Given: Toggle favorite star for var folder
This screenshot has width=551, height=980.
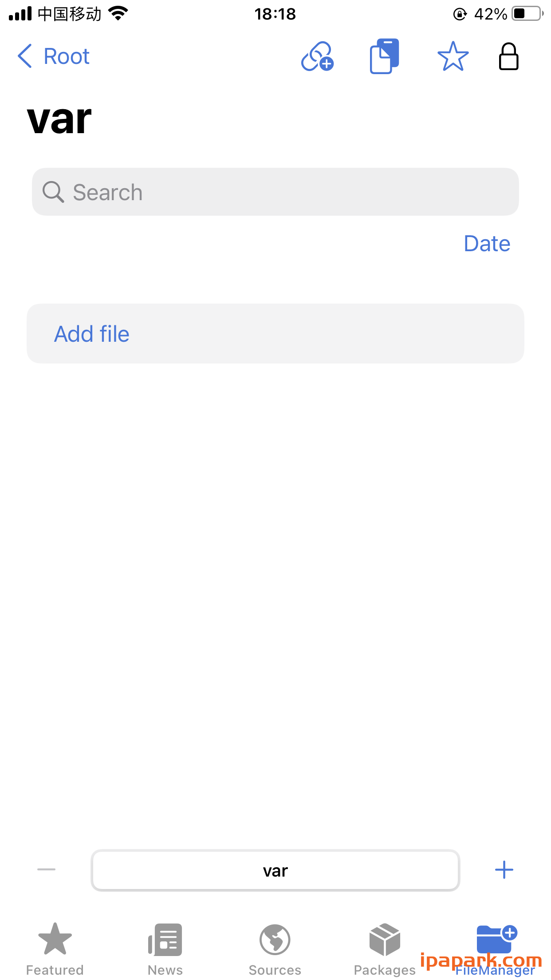Looking at the screenshot, I should pyautogui.click(x=453, y=57).
